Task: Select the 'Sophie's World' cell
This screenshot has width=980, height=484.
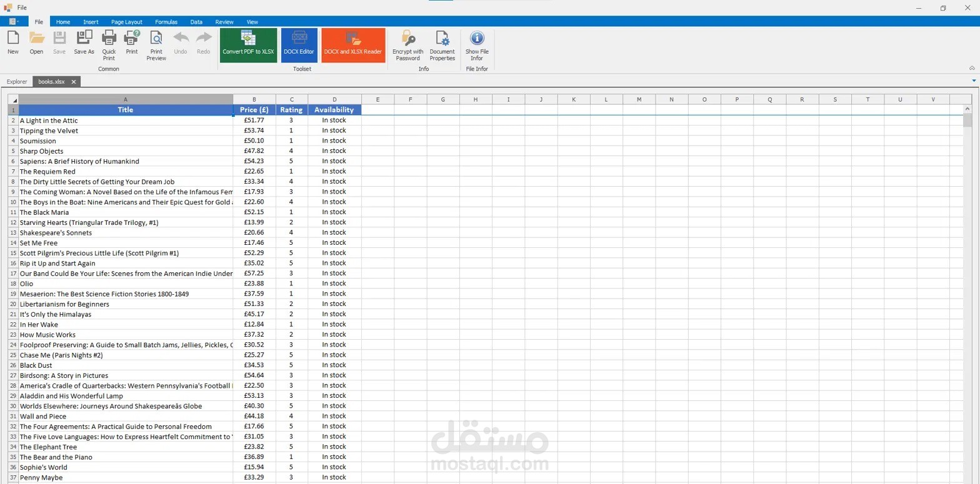Action: click(x=126, y=467)
